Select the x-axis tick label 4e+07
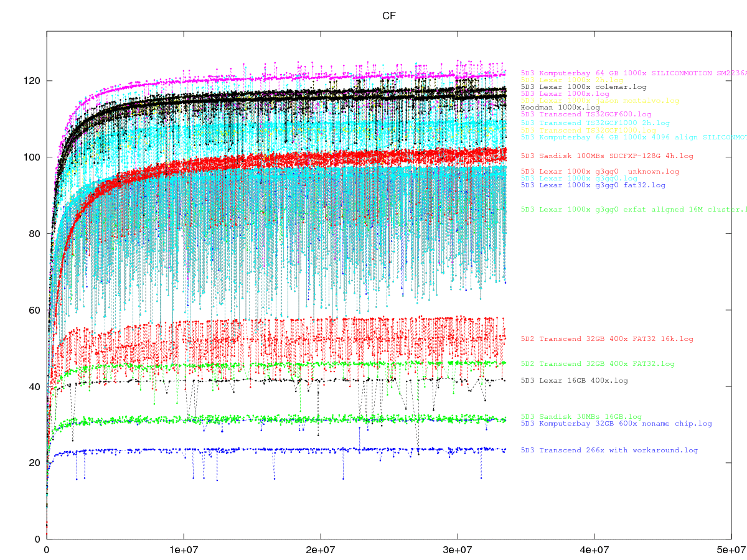Screen dimensions: 747x560 (x=594, y=550)
